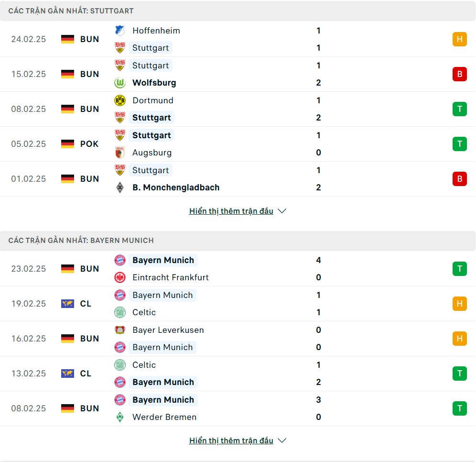The height and width of the screenshot is (462, 476).
Task: Click 'Hiển thị thêm trận đấu' under Bayern Munich
Action: point(231,440)
